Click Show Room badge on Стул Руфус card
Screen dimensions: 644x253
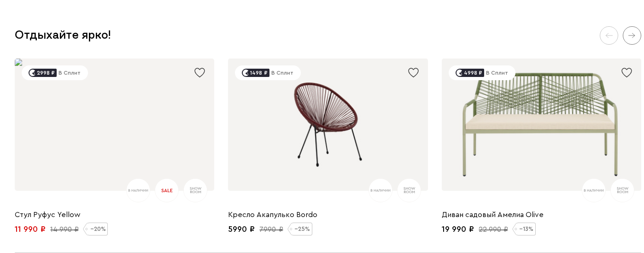click(195, 190)
